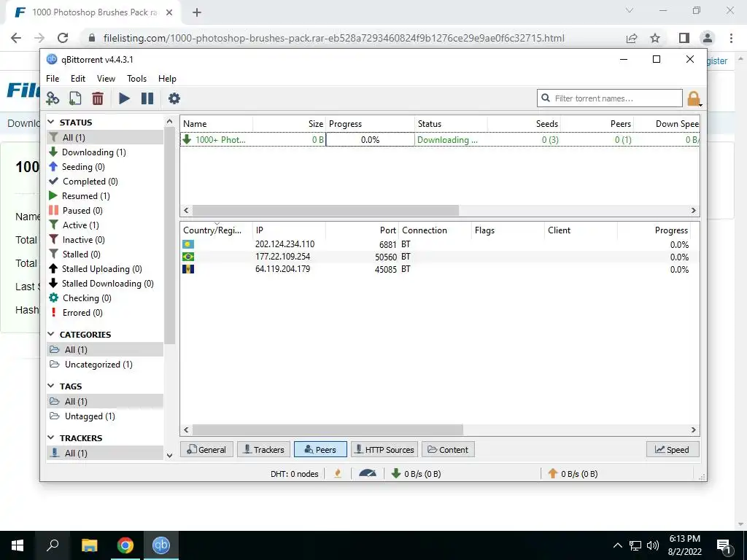Screen dimensions: 747x560
Task: Select Untagged (1) tag filter
Action: (x=105, y=416)
